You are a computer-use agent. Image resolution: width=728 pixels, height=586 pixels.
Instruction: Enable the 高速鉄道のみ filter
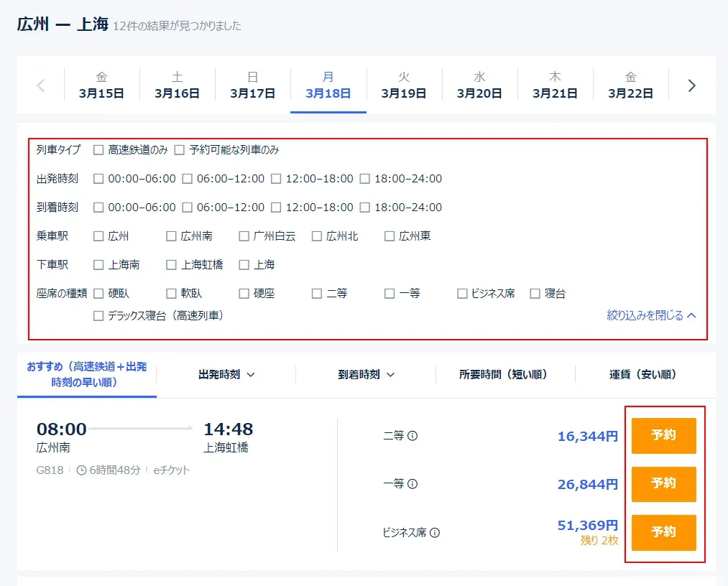tap(99, 151)
